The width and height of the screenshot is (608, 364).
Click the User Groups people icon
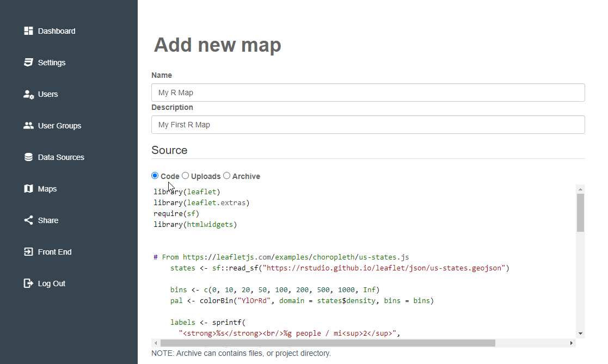tap(28, 126)
